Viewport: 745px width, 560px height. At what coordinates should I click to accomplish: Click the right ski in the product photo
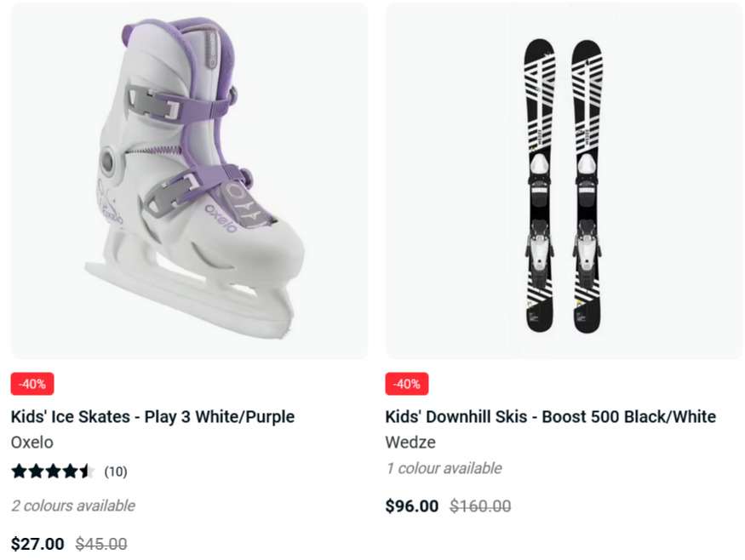[587, 186]
